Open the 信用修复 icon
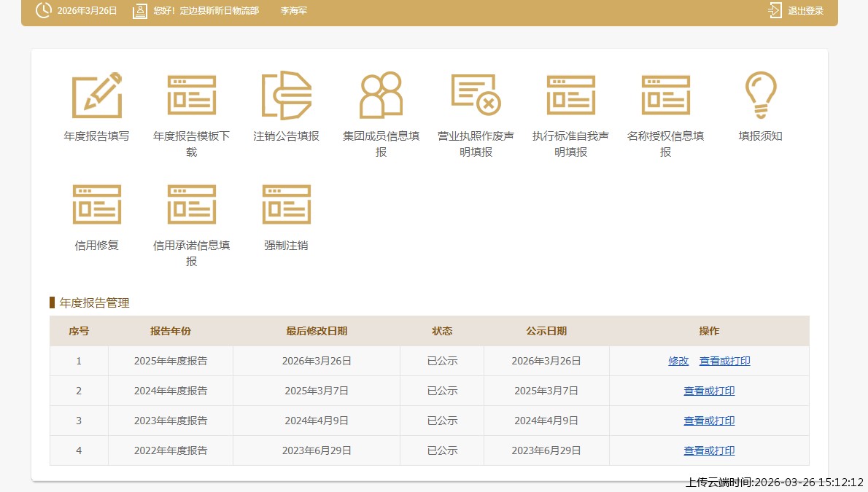Image resolution: width=868 pixels, height=492 pixels. (96, 205)
